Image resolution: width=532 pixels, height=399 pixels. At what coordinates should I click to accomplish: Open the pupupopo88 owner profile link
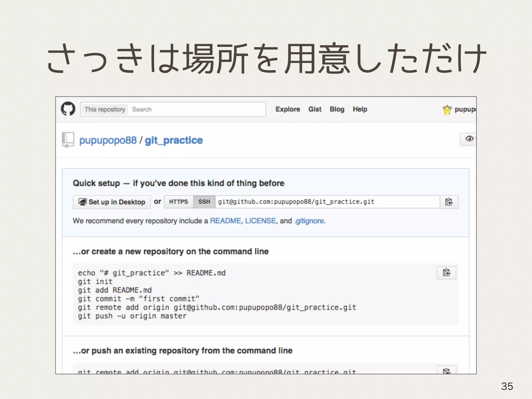click(108, 140)
